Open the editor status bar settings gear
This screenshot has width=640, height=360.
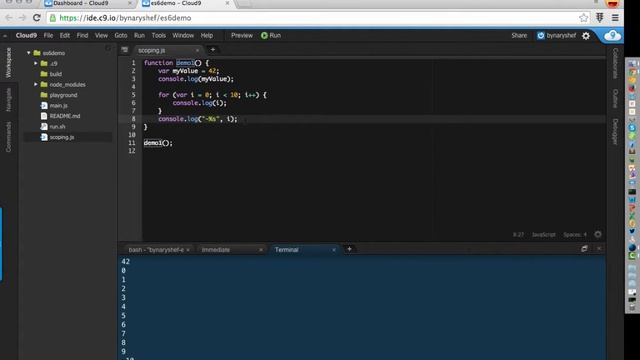(598, 234)
